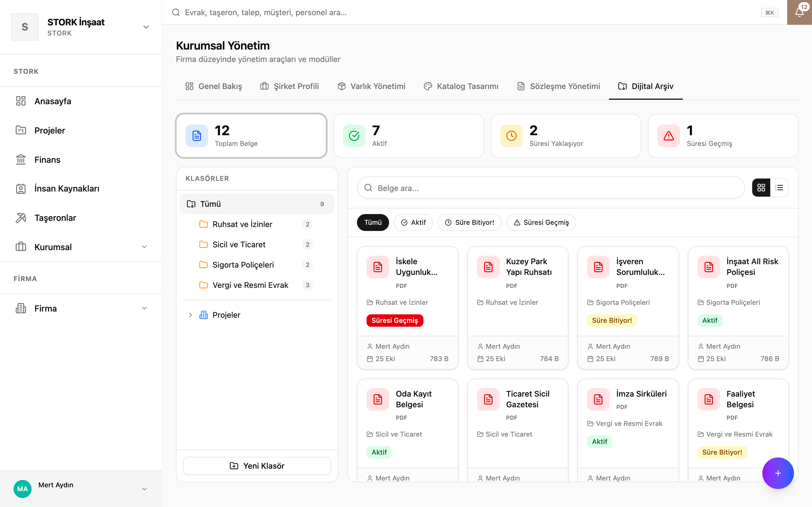Open the Sözleşme Yönetimi tab
Screen dimensions: 812x507
(x=559, y=86)
